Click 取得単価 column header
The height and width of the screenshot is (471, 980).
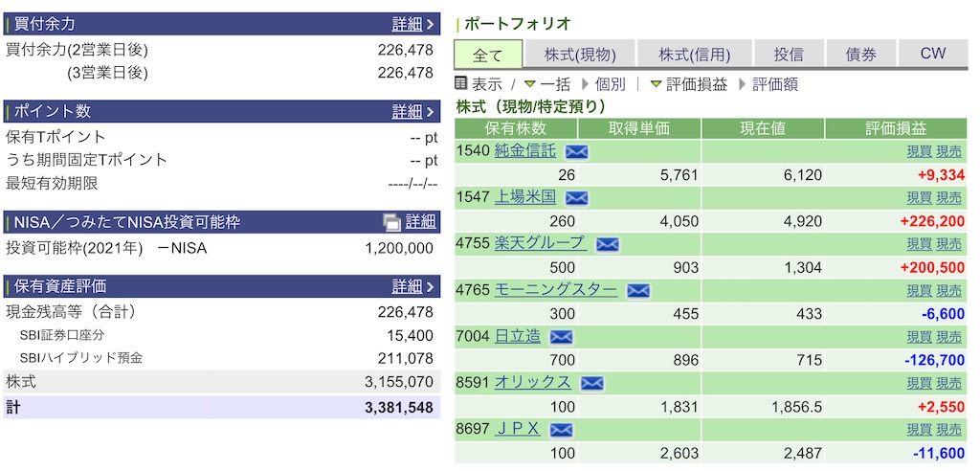[x=639, y=129]
